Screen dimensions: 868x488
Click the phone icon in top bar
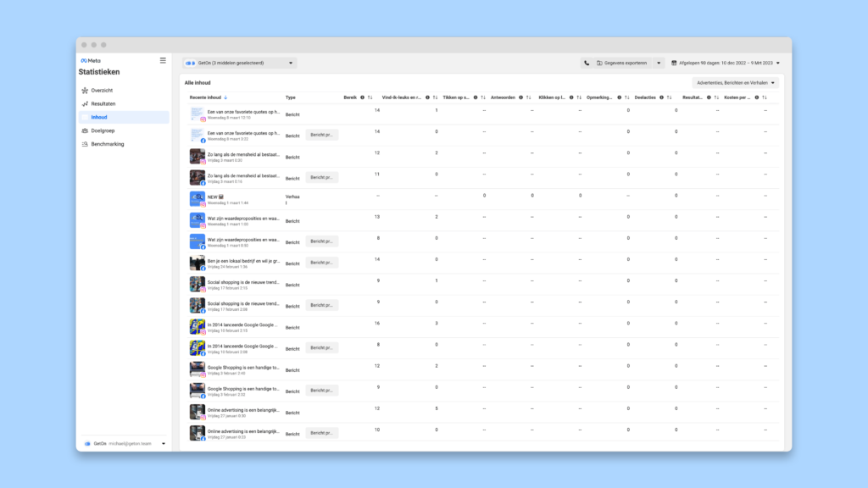(x=587, y=63)
